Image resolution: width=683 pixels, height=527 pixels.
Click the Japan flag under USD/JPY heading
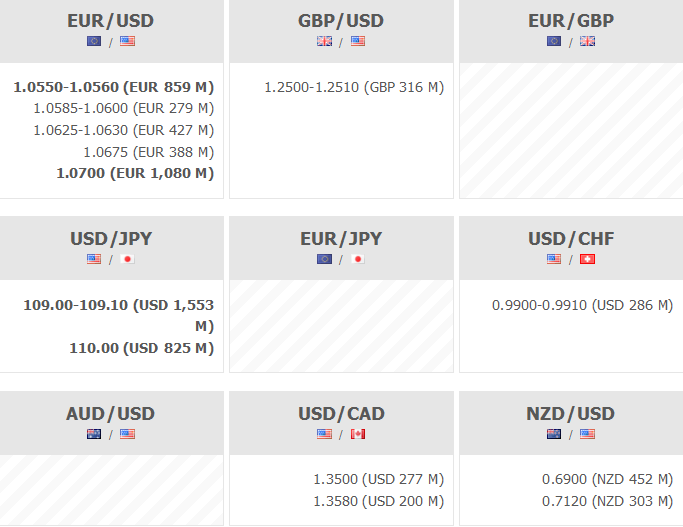[x=127, y=259]
